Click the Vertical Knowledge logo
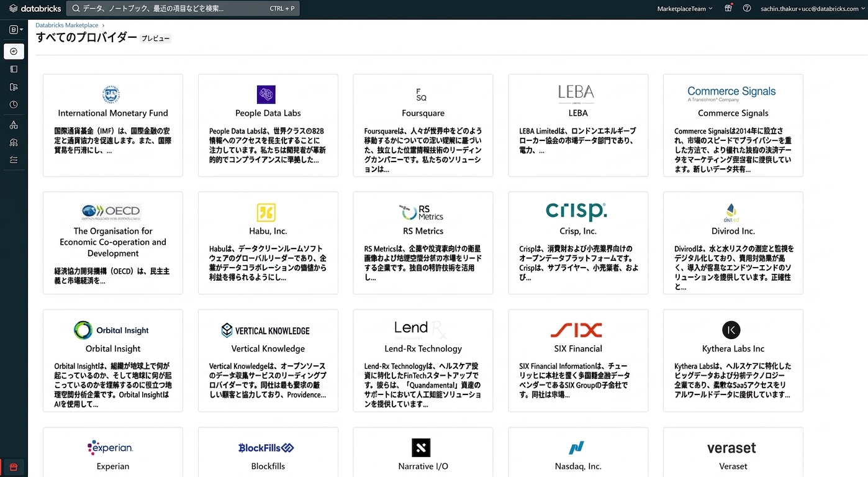 (x=266, y=330)
